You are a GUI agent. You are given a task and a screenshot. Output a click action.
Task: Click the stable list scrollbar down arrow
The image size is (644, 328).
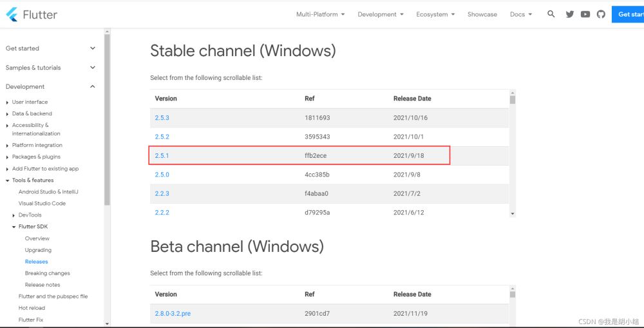pyautogui.click(x=513, y=214)
